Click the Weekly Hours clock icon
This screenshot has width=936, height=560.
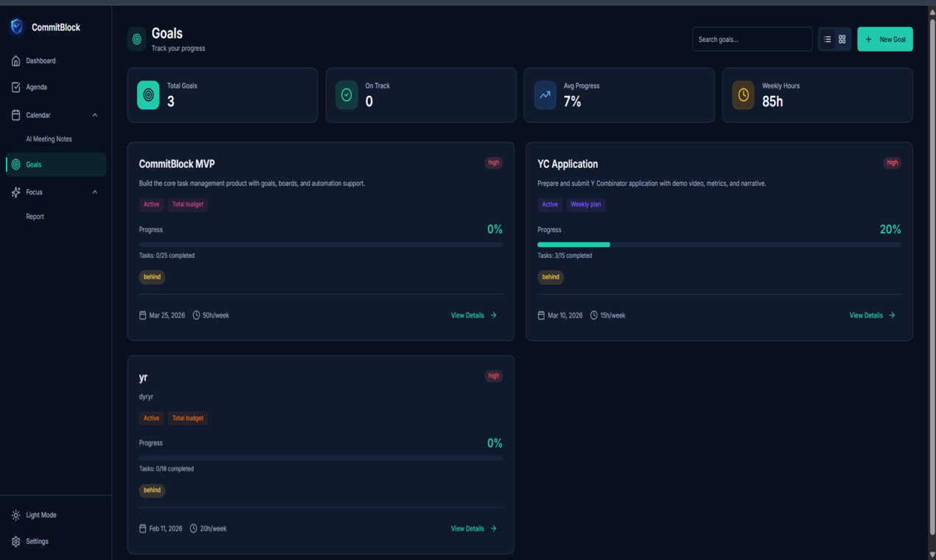point(743,94)
